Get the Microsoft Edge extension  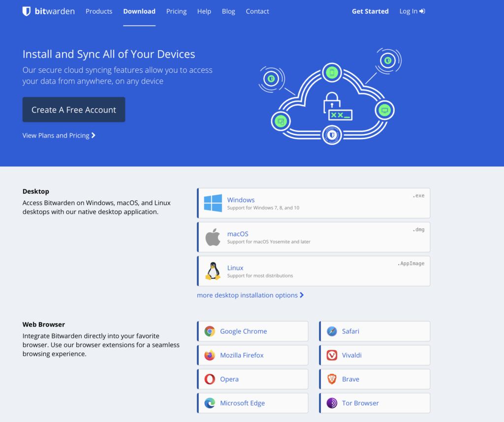[x=252, y=403]
